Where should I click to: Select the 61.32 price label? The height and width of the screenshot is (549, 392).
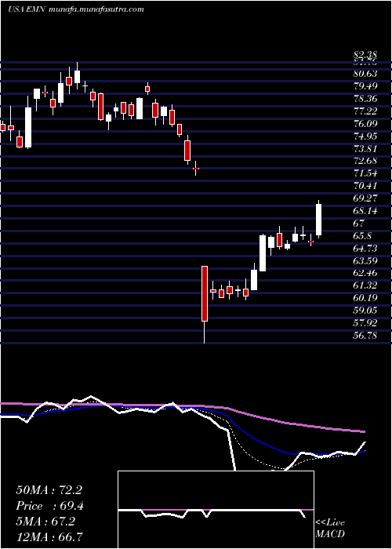(365, 285)
